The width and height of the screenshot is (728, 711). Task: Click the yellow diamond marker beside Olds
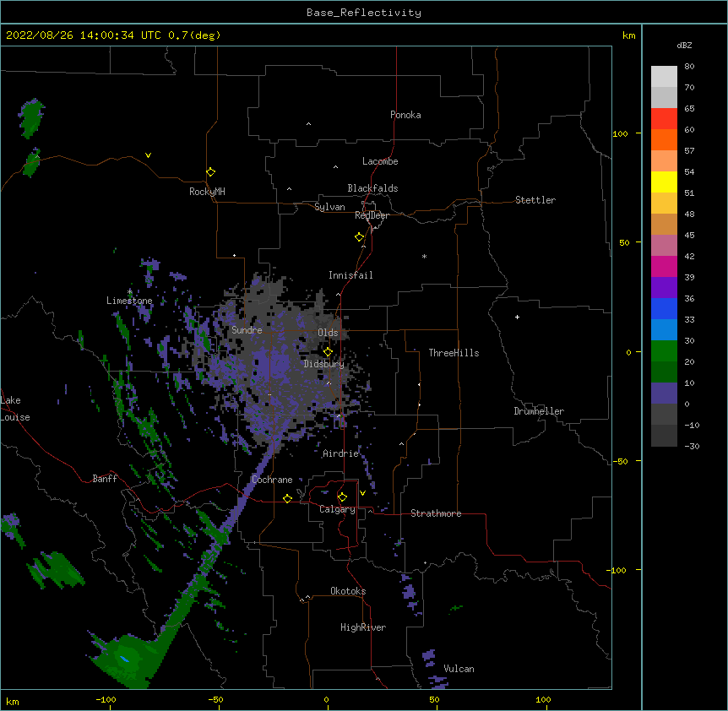click(328, 351)
